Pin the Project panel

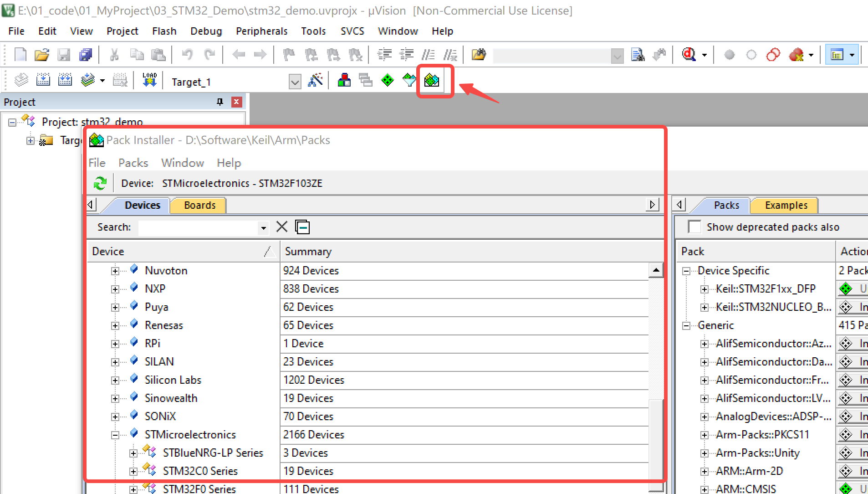[220, 102]
